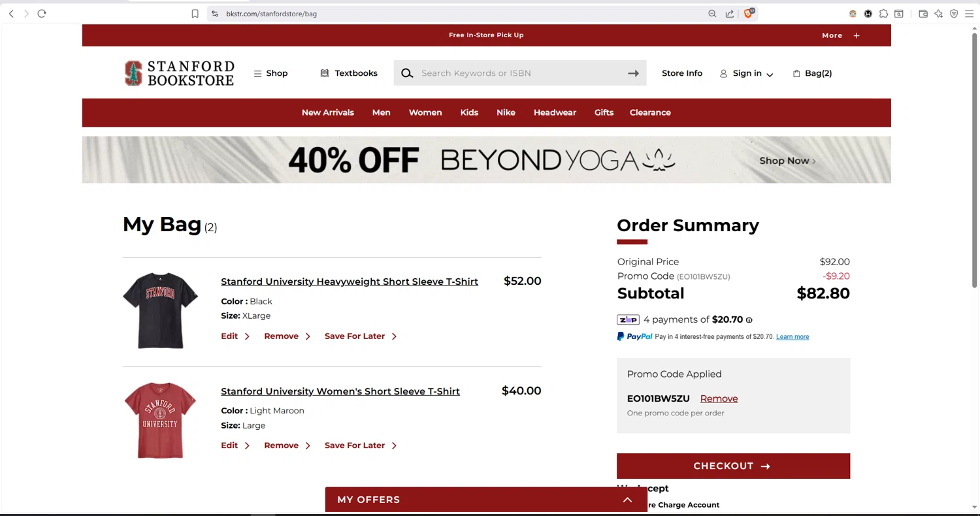Open the Bag(2) shopping bag
Screen dimensions: 980x516
(x=812, y=73)
